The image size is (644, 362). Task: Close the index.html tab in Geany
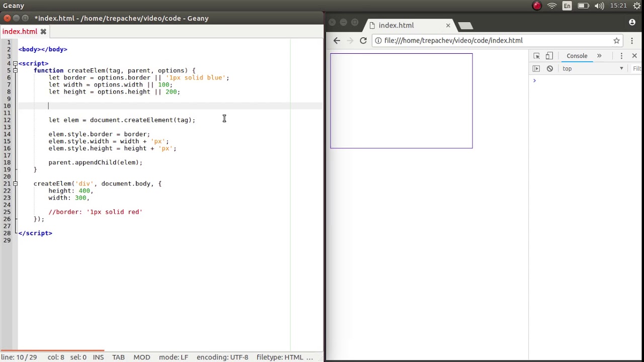point(43,32)
